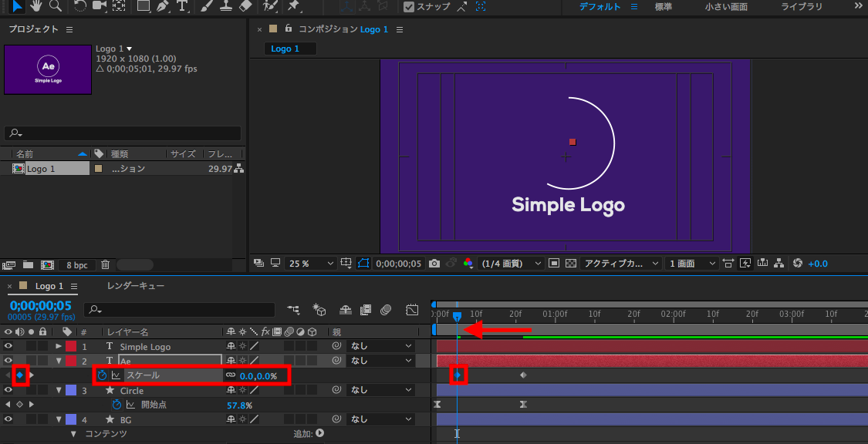Viewport: 868px width, 444px height.
Task: Click the purple label color of Circle layer
Action: coord(71,391)
